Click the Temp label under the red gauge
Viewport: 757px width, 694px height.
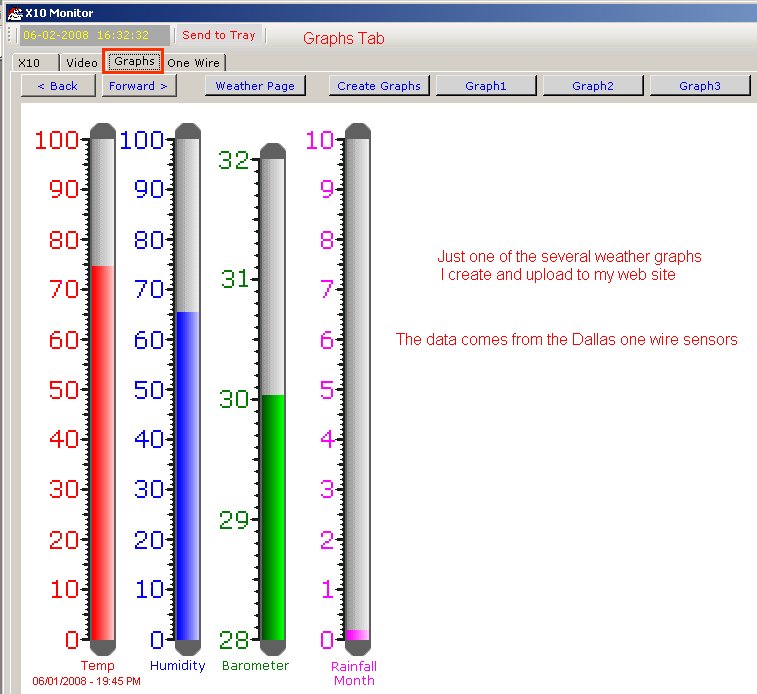coord(98,666)
